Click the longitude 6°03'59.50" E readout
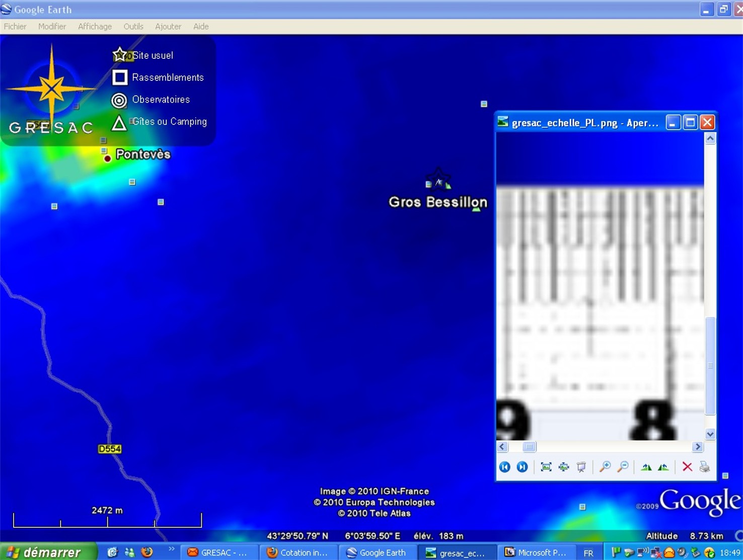 click(373, 536)
